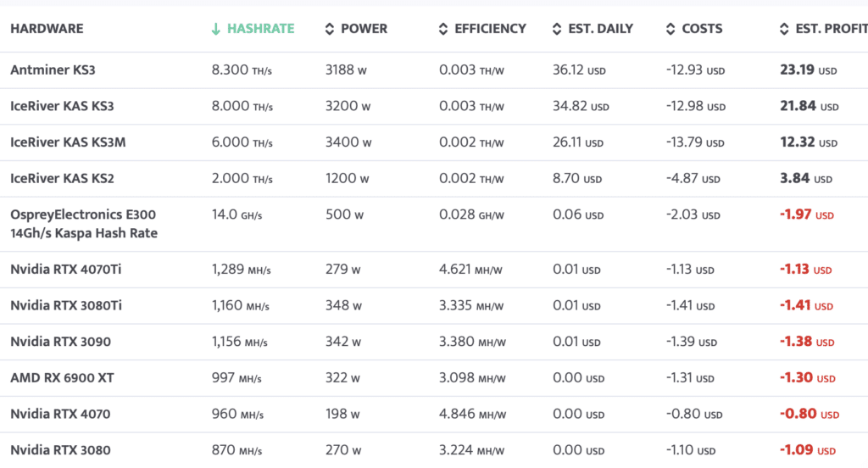Select the 1,160 MH/s hashrate value
The height and width of the screenshot is (468, 868).
(x=240, y=305)
